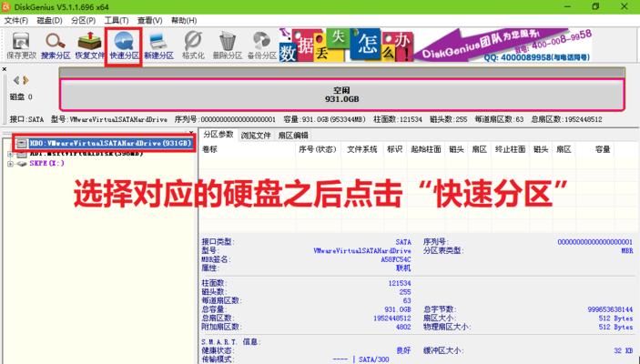Screen dimensions: 640x364
Task: Click the 32 MB buffer size value
Action: click(624, 350)
